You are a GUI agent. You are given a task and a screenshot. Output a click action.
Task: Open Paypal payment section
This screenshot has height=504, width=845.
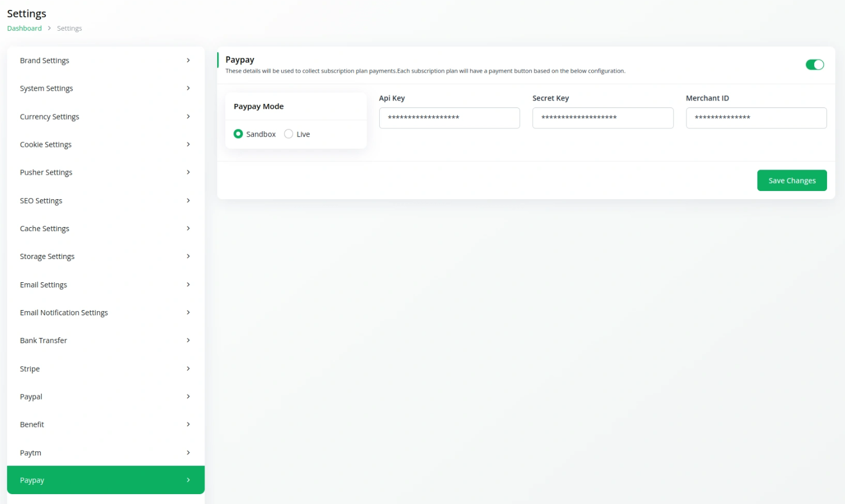pyautogui.click(x=106, y=397)
